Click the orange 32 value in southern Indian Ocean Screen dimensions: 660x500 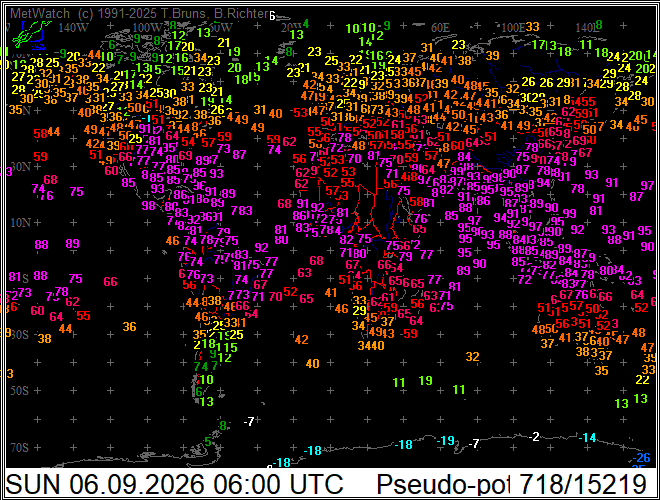(x=473, y=356)
